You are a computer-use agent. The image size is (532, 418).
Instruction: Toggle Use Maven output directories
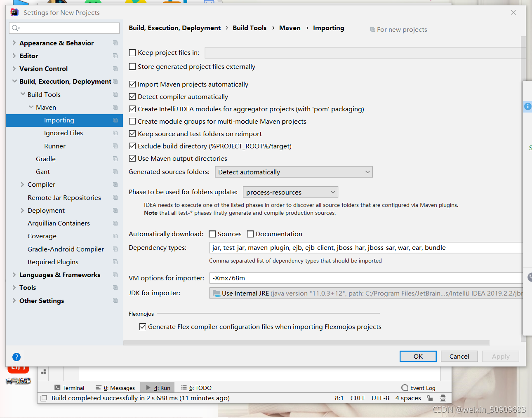[132, 158]
